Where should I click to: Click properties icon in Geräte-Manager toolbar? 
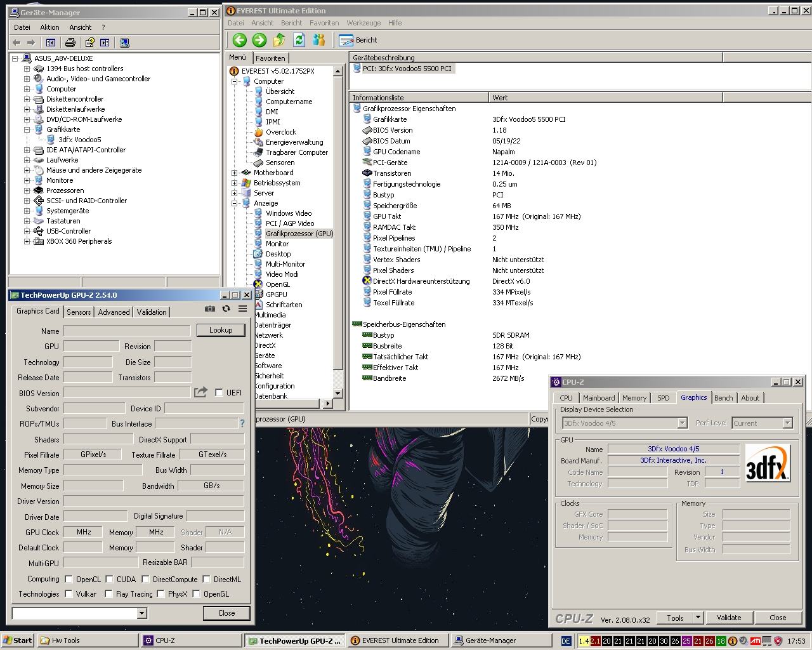coord(89,43)
